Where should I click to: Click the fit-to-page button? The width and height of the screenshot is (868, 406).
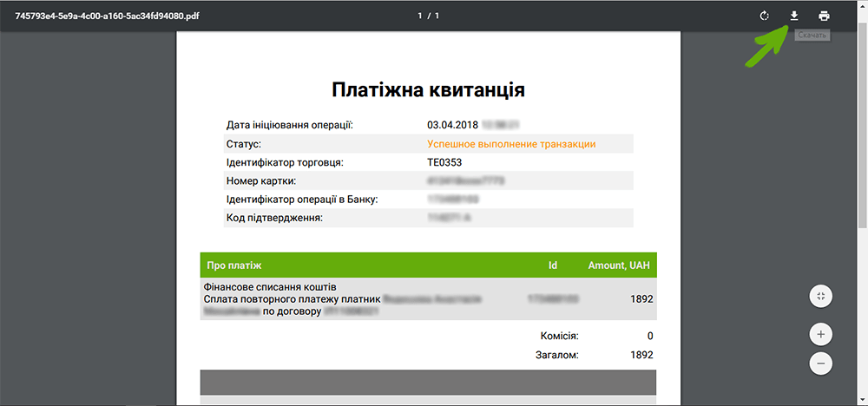tap(821, 297)
